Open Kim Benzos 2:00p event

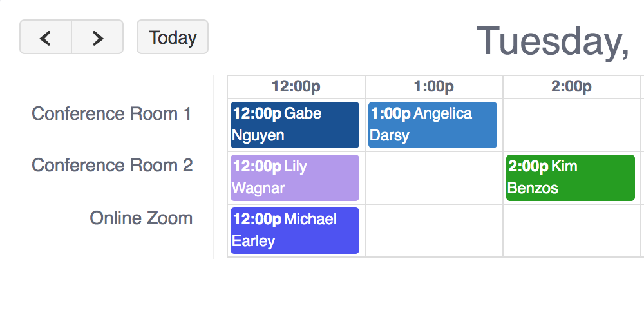click(x=571, y=178)
